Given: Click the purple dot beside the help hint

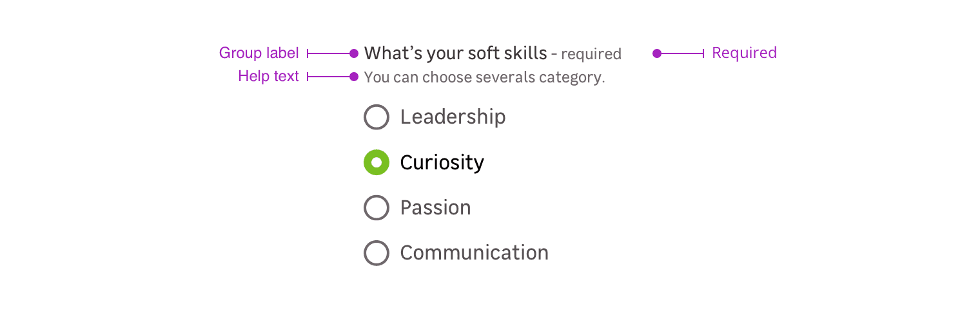Looking at the screenshot, I should click(x=353, y=77).
